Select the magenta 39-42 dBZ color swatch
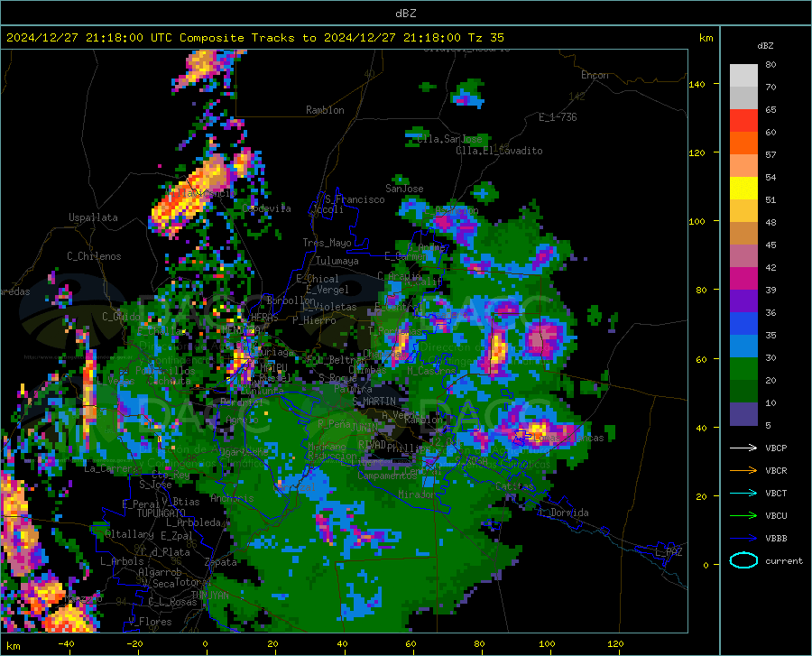Viewport: 812px width, 656px height. 743,279
